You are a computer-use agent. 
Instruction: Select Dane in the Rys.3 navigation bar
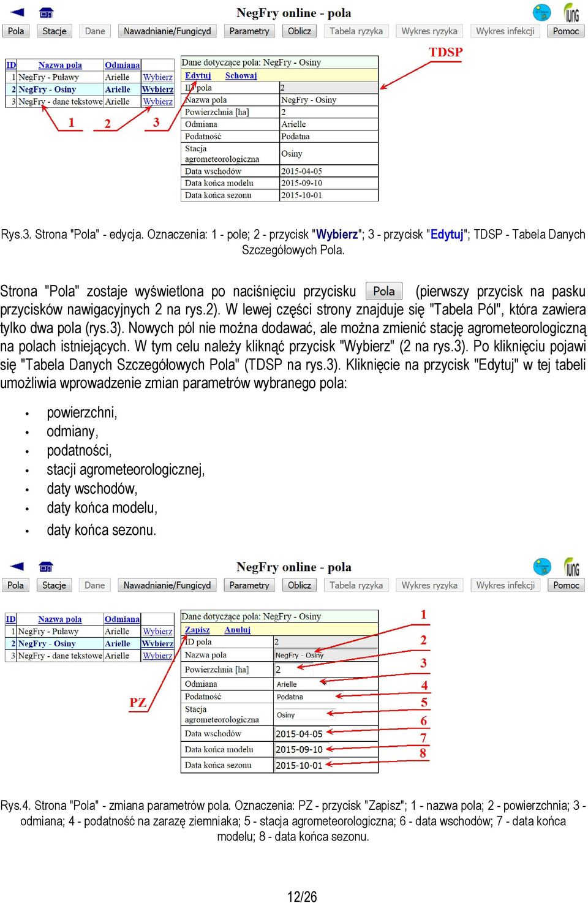click(x=95, y=31)
